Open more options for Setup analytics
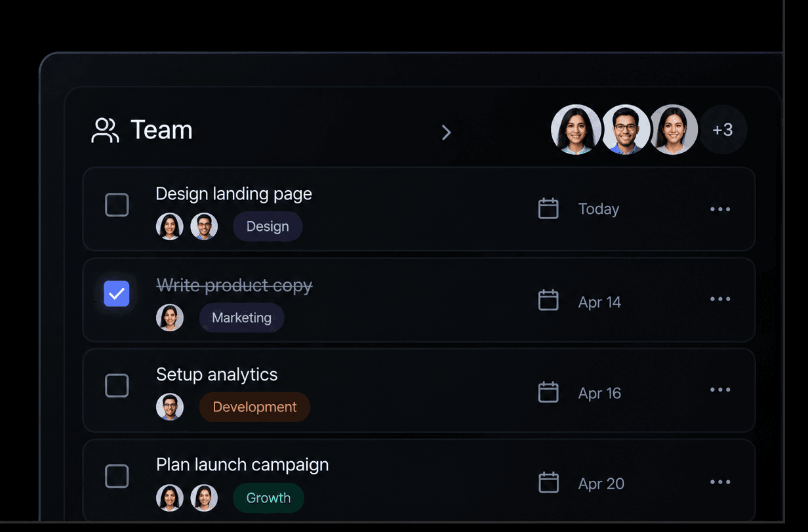The height and width of the screenshot is (532, 808). click(x=720, y=390)
